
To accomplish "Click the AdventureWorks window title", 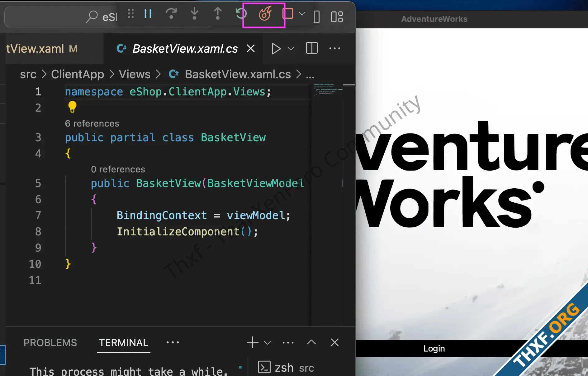I will (434, 19).
